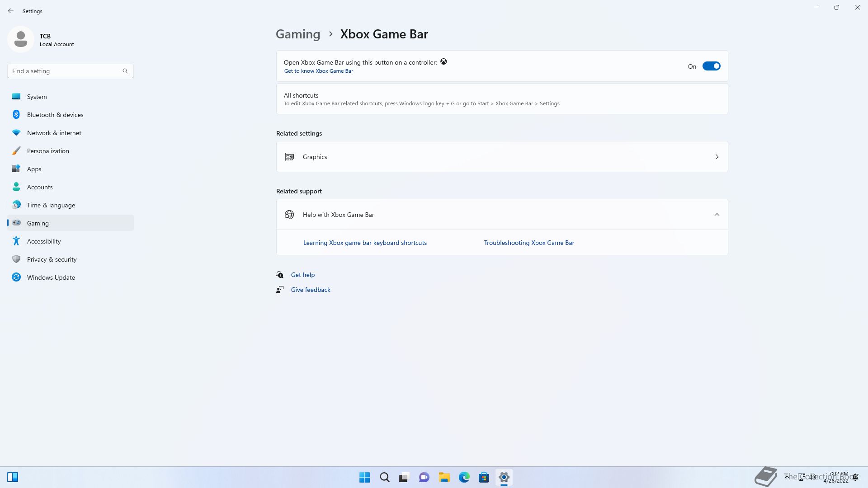The height and width of the screenshot is (488, 868).
Task: Open Learning Xbox game bar keyboard shortcuts
Action: coord(365,243)
